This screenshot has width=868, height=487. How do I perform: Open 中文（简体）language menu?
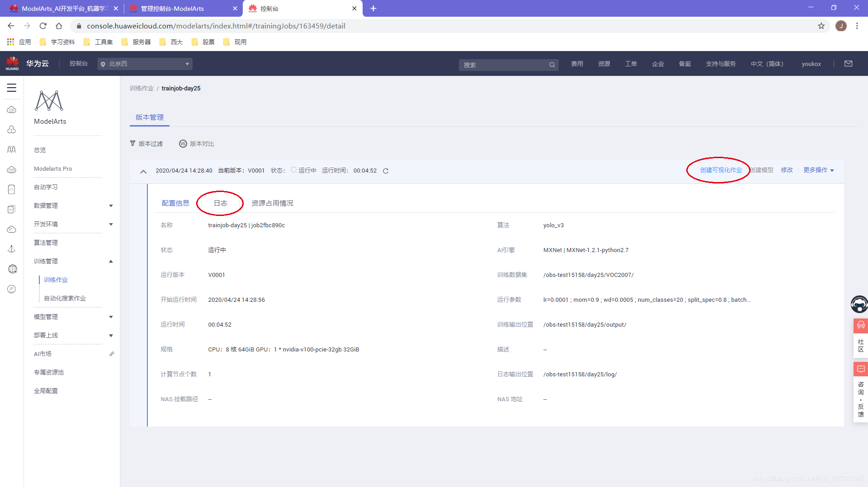click(767, 64)
